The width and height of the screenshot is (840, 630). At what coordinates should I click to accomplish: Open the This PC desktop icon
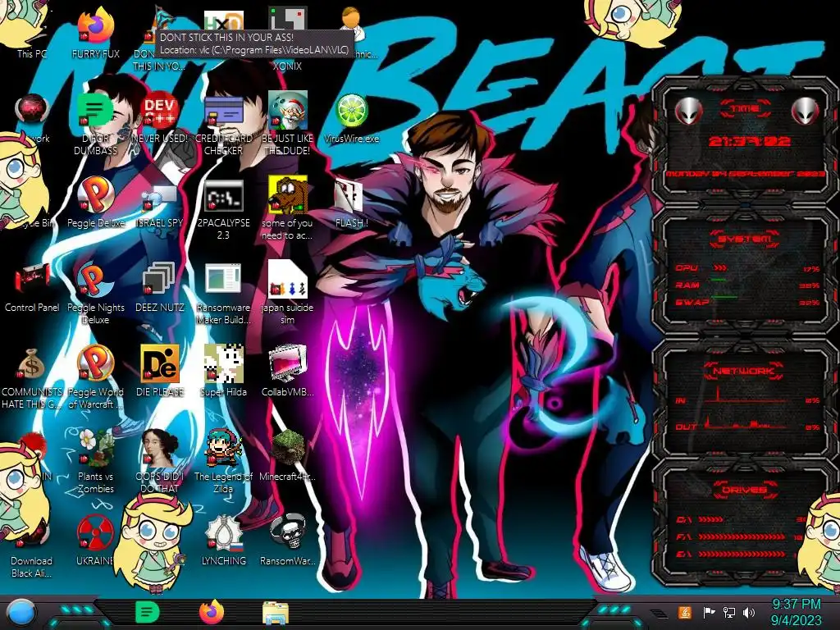pos(32,53)
